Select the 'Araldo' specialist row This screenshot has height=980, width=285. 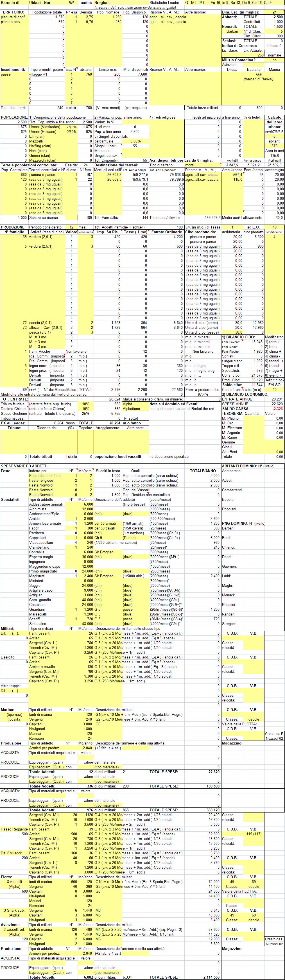click(34, 519)
